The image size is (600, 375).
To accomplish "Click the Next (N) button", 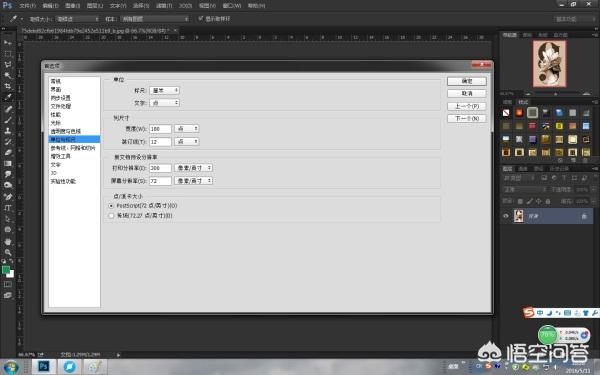I will tap(467, 118).
